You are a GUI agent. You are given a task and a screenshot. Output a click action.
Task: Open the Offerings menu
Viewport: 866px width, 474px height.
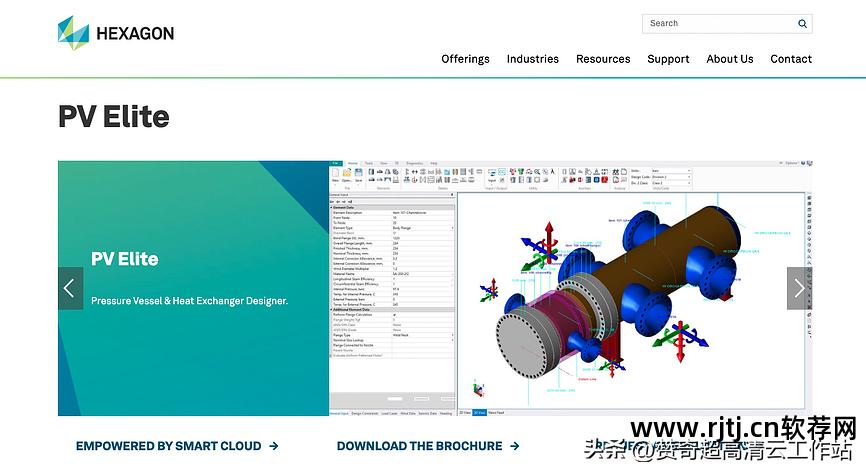coord(465,59)
